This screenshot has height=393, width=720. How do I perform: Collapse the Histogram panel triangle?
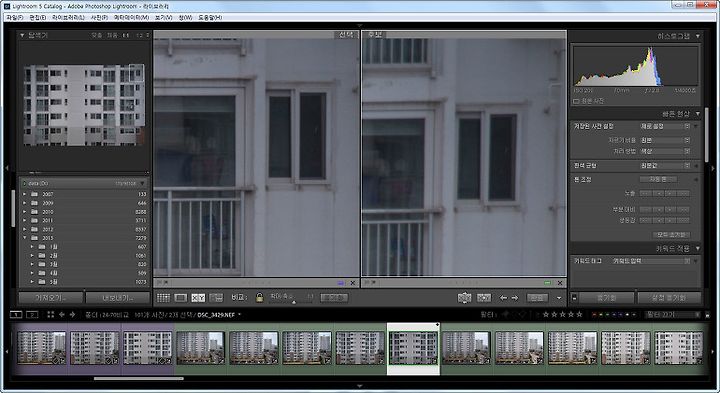(x=698, y=36)
